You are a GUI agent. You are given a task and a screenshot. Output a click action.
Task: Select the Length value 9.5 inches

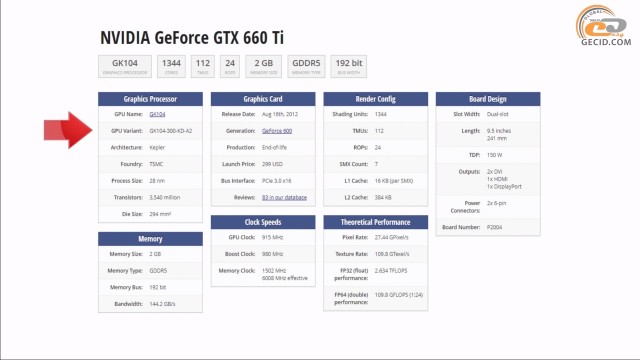coord(499,131)
